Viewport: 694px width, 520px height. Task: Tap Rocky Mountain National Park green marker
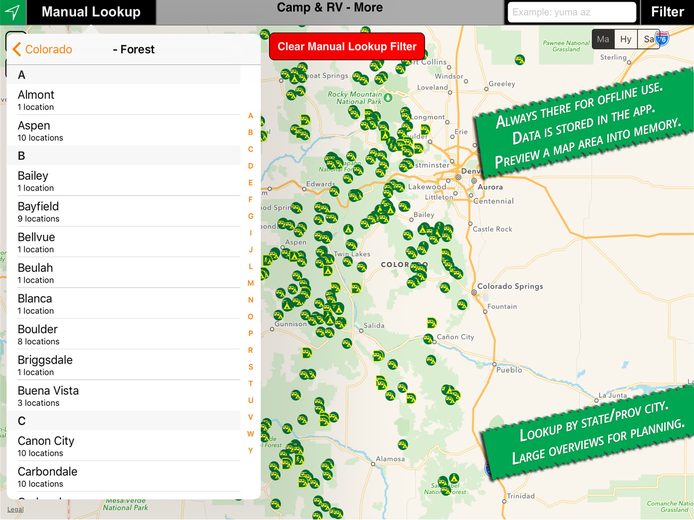388,97
